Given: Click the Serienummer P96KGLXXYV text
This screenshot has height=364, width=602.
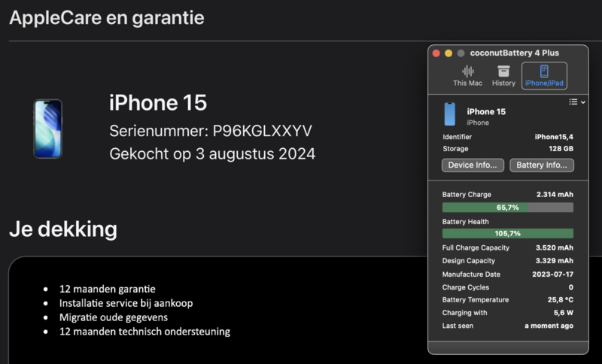Looking at the screenshot, I should pyautogui.click(x=211, y=131).
